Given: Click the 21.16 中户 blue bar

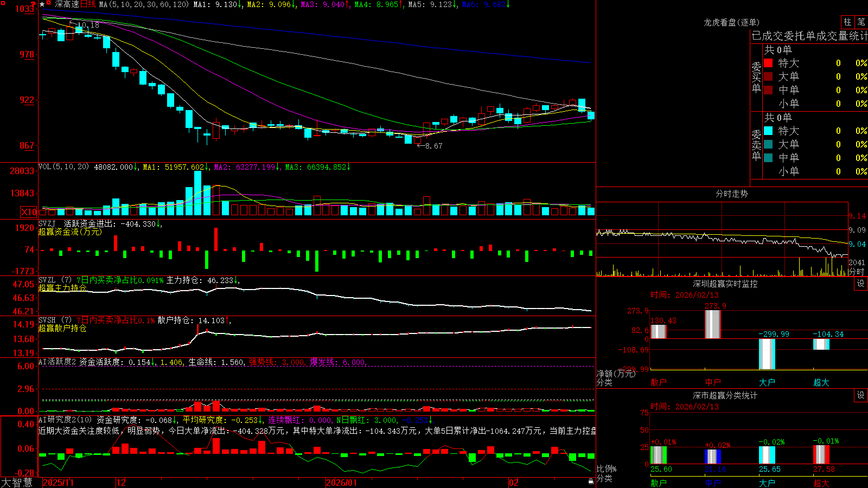Looking at the screenshot, I should pos(712,457).
